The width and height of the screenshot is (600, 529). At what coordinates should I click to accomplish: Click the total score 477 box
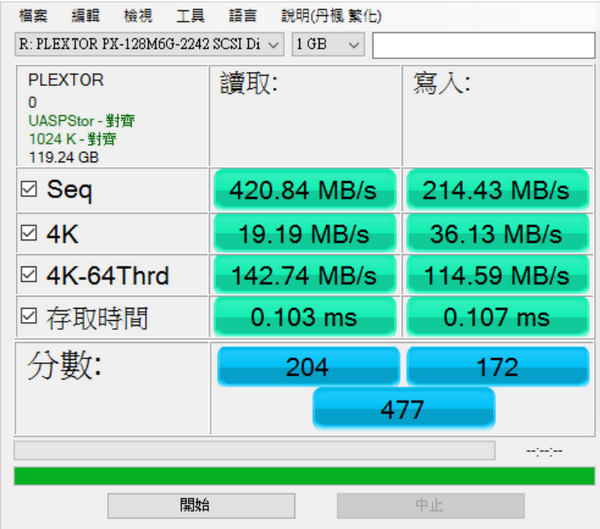(x=404, y=408)
